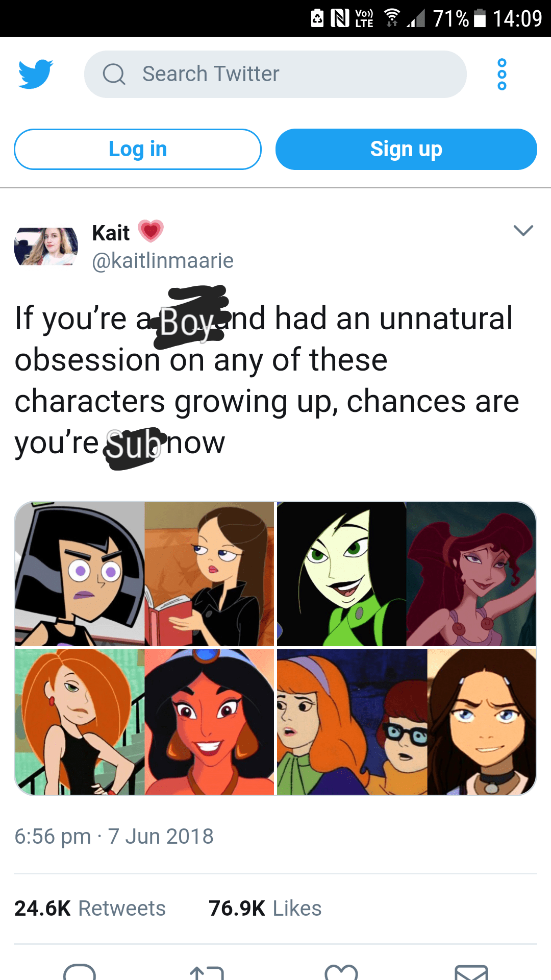Open the bottom-right image with glasses character

[x=407, y=722]
